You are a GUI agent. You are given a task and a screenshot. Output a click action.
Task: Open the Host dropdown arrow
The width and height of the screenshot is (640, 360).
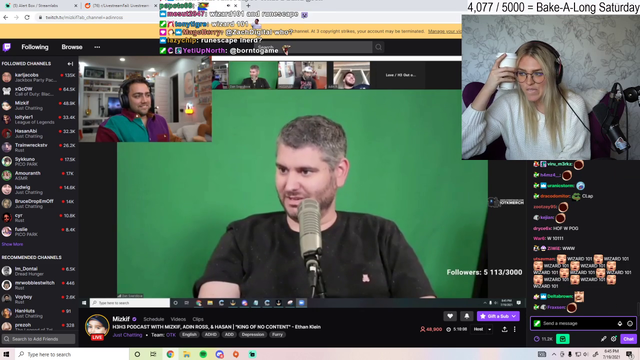point(490,329)
